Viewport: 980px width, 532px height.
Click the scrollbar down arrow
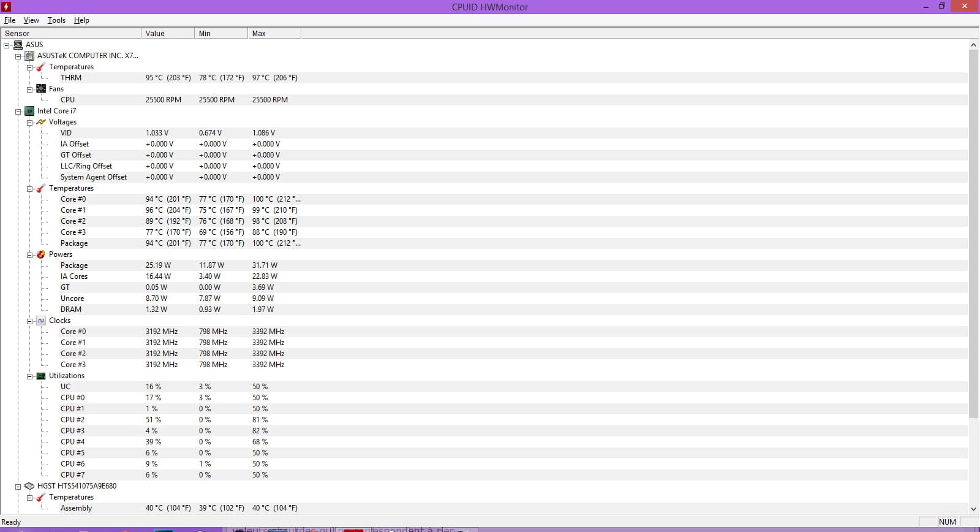(x=973, y=509)
